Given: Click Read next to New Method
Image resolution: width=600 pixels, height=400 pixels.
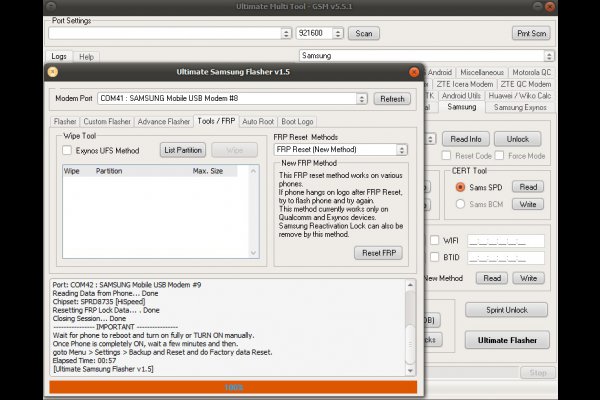Looking at the screenshot, I should pos(492,278).
